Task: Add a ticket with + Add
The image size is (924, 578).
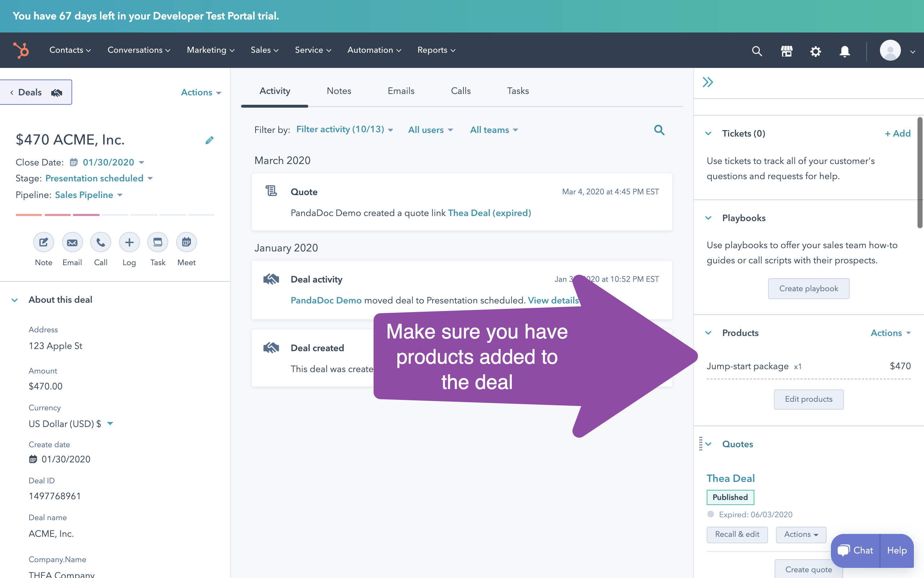Action: click(x=898, y=133)
